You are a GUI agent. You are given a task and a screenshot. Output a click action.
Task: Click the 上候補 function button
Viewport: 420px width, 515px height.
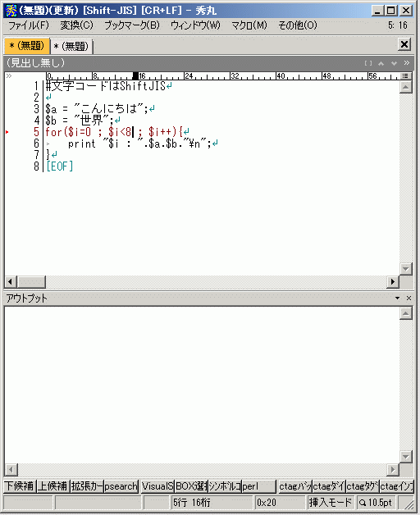pos(52,486)
